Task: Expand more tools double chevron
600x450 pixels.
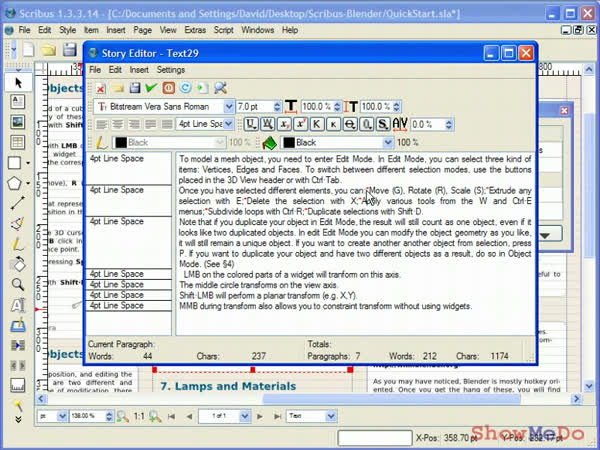Action: (x=18, y=420)
